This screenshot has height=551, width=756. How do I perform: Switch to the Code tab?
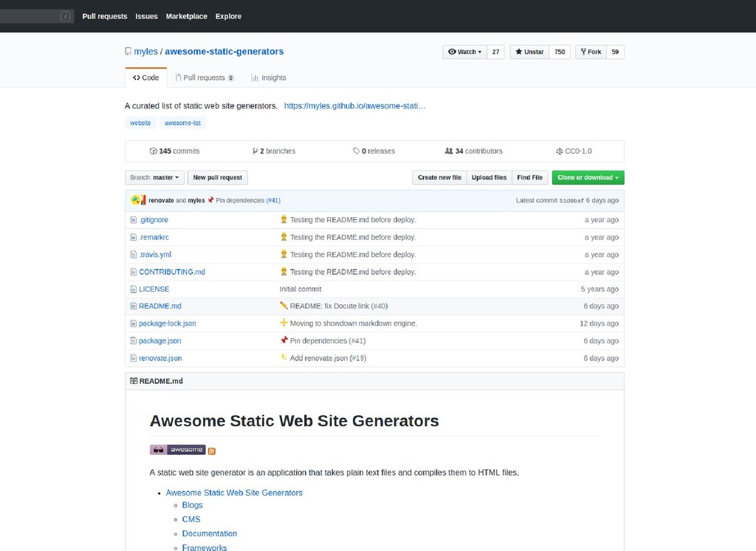click(x=146, y=78)
